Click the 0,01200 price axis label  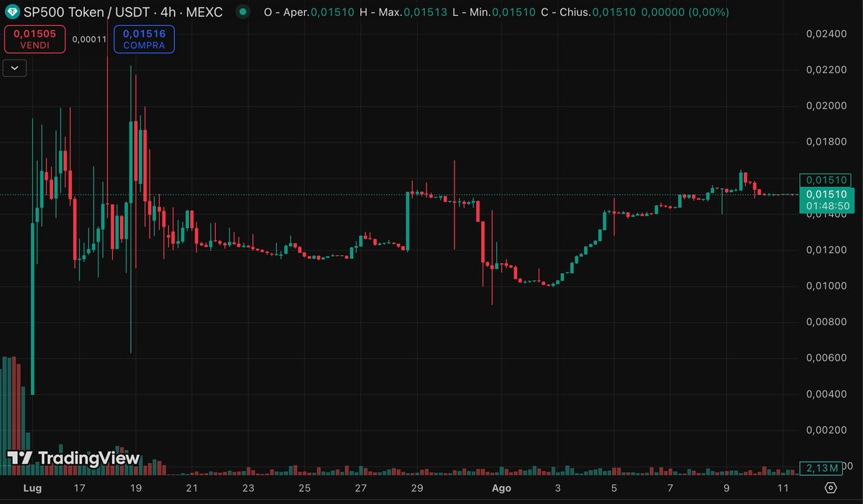[x=826, y=250]
